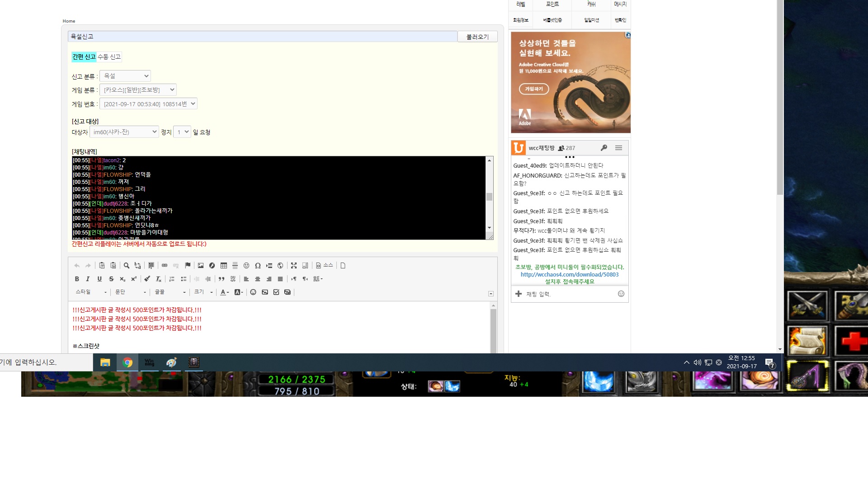868x488 pixels.
Task: Select all text via editor toolbar
Action: tap(151, 266)
